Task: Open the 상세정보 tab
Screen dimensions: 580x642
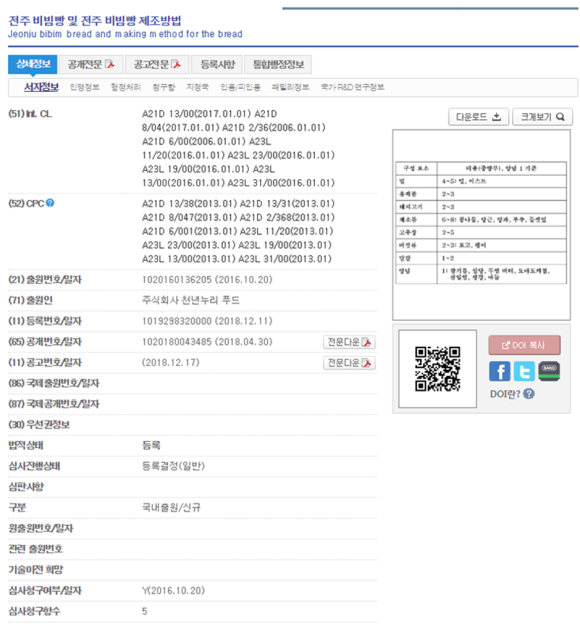Action: tap(33, 64)
